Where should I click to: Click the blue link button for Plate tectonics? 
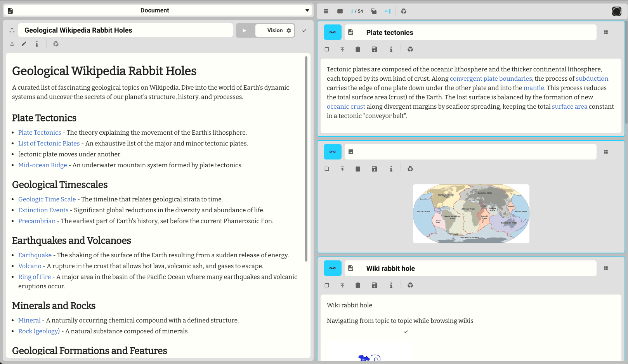coord(333,32)
